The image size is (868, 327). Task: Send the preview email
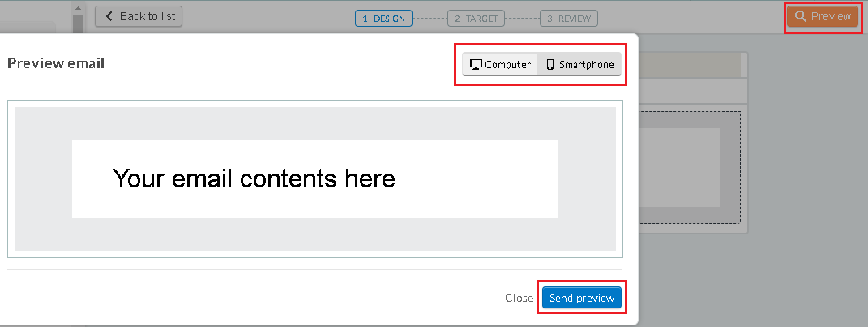click(582, 298)
